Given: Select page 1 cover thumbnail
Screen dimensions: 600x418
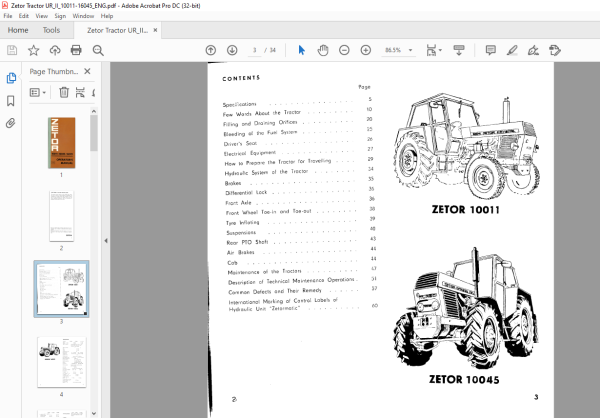Looking at the screenshot, I should pyautogui.click(x=62, y=143).
